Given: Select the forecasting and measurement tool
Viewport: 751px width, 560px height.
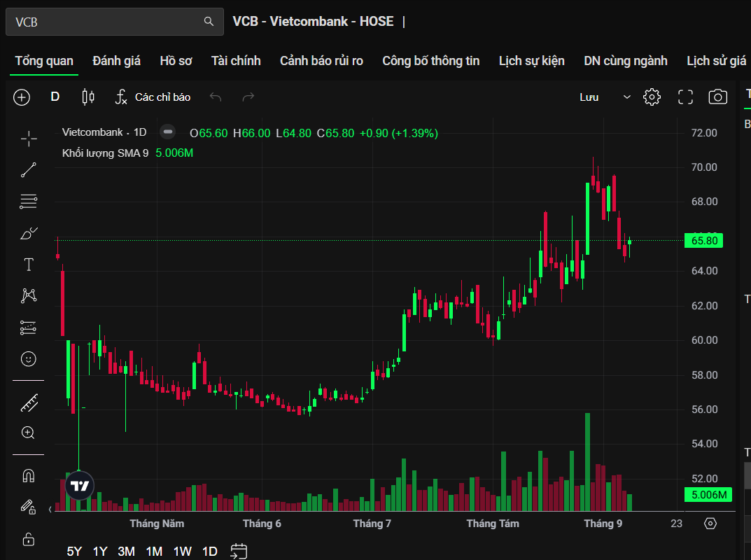Looking at the screenshot, I should pos(29,328).
